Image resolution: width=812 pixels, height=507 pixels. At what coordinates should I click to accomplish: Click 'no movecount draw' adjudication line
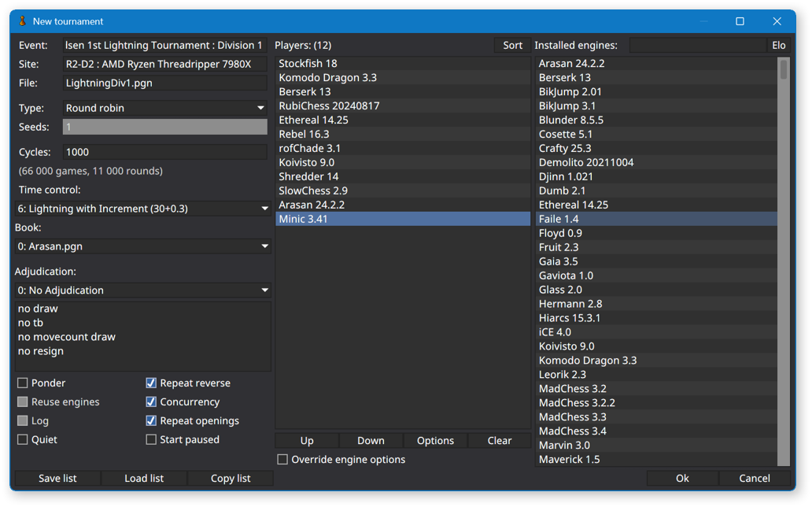[67, 337]
